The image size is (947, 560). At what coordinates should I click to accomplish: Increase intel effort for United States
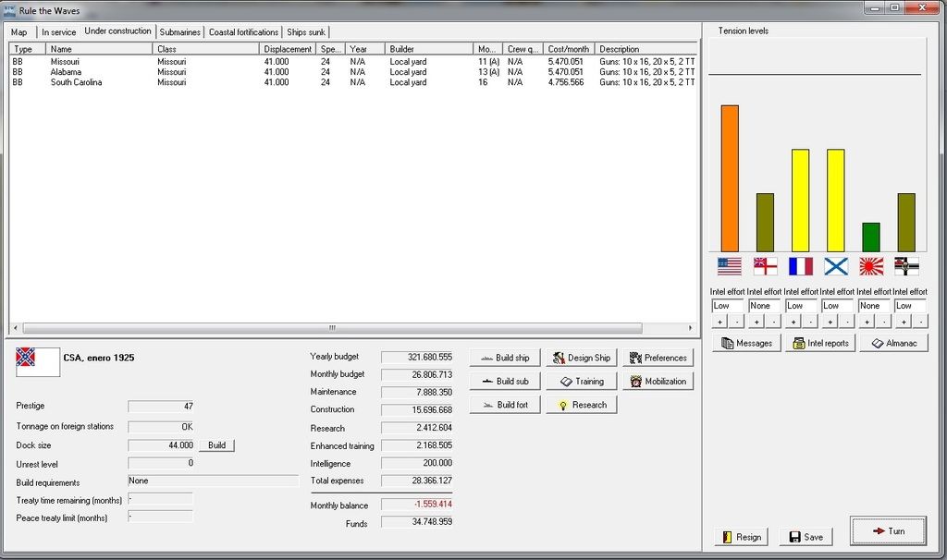pyautogui.click(x=719, y=323)
